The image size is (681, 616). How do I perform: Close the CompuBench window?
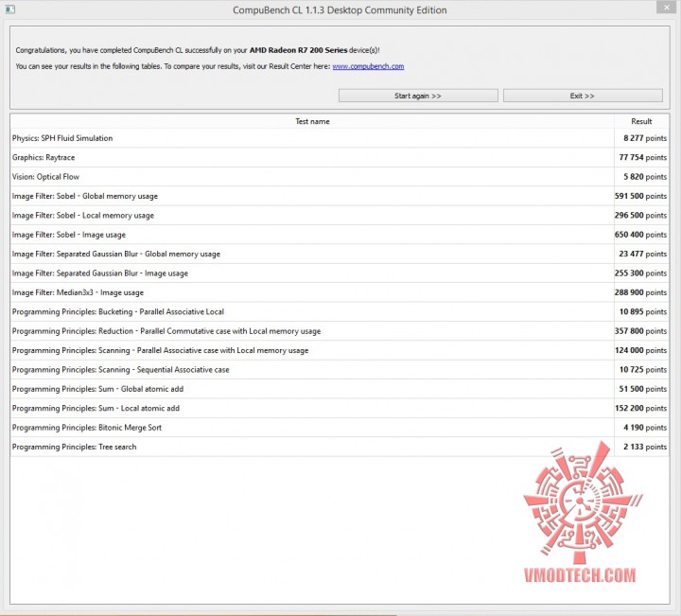pyautogui.click(x=667, y=7)
